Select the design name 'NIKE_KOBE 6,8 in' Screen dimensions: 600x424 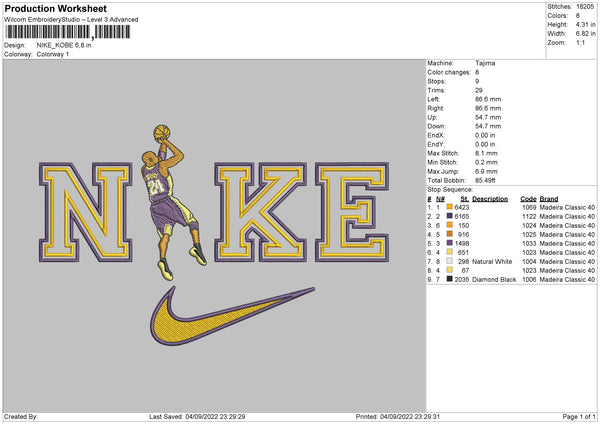(x=64, y=45)
